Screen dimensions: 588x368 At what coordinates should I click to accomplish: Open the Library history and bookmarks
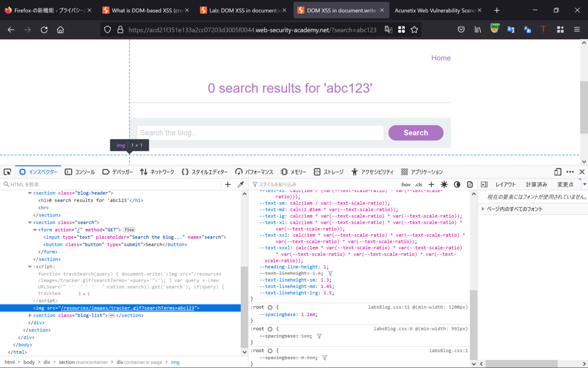point(478,30)
